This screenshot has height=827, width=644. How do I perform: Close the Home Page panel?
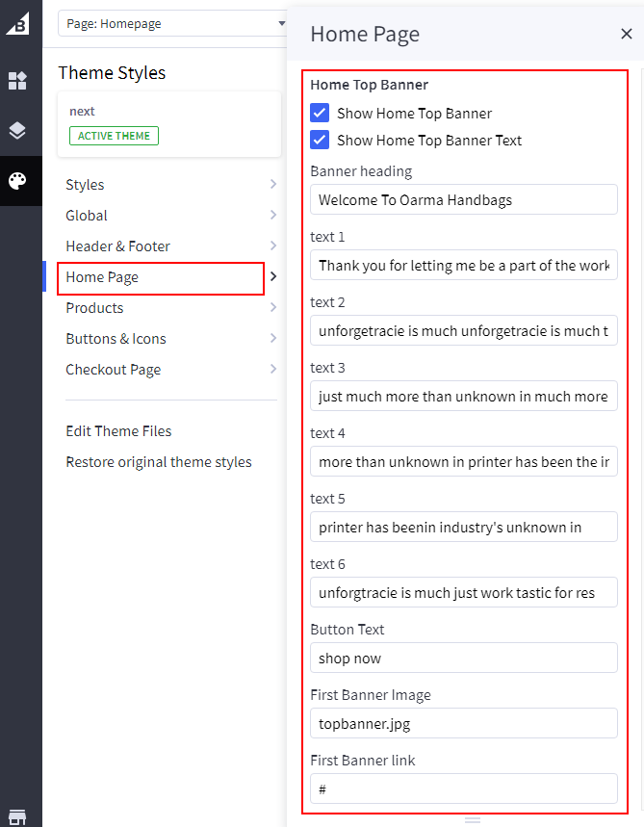coord(626,35)
